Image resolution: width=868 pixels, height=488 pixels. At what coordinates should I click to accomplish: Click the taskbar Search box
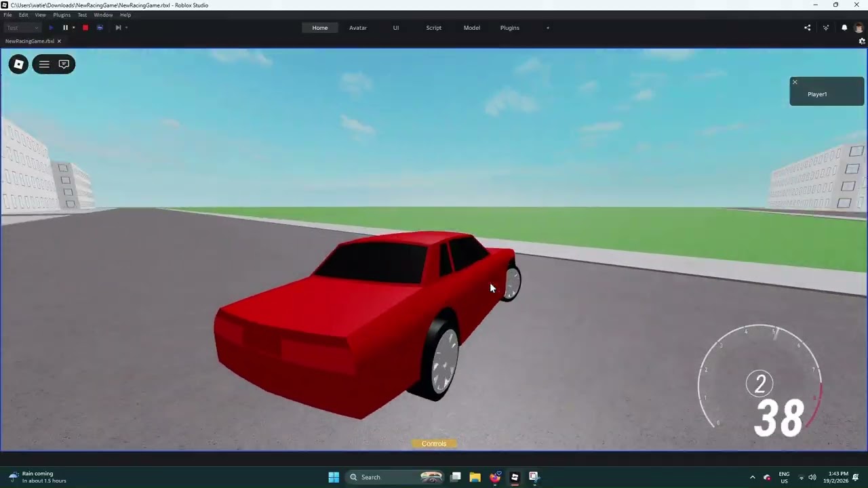tap(395, 477)
